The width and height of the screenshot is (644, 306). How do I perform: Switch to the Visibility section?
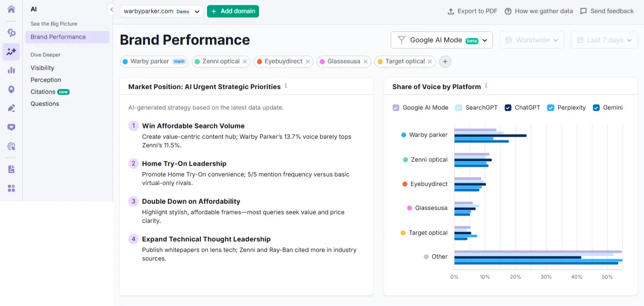pyautogui.click(x=42, y=67)
